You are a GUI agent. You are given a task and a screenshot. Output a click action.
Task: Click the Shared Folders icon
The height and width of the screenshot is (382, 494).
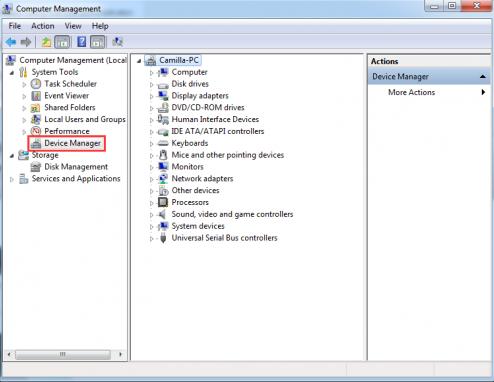(x=36, y=108)
